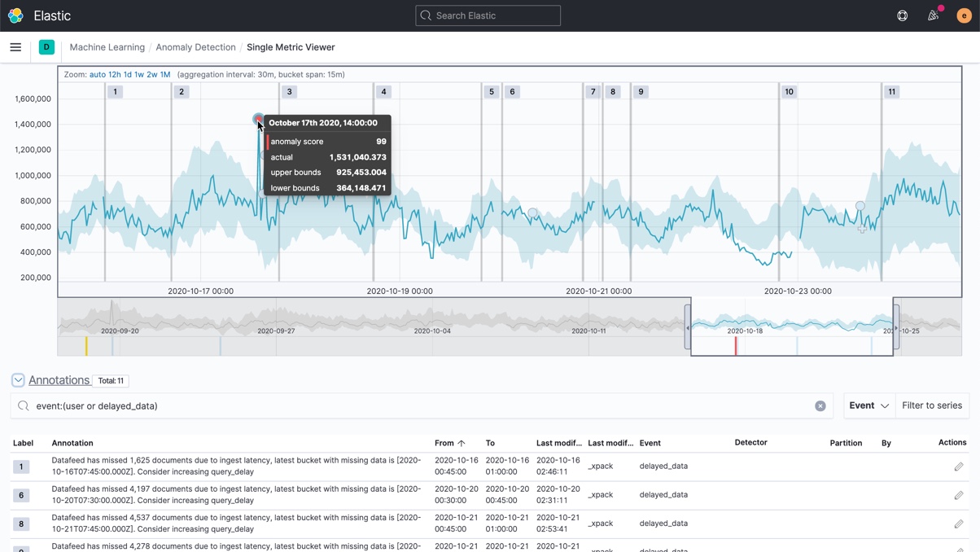Open the main navigation hamburger menu

(x=15, y=46)
